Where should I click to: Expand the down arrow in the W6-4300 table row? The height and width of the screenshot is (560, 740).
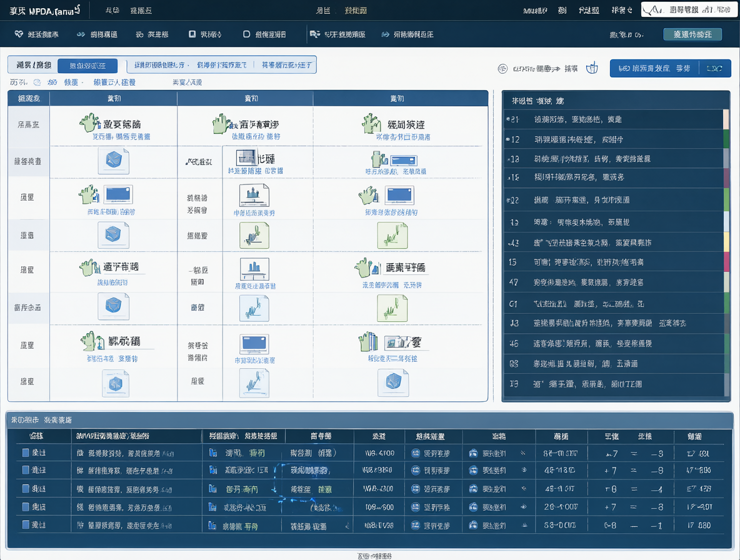pos(274,490)
